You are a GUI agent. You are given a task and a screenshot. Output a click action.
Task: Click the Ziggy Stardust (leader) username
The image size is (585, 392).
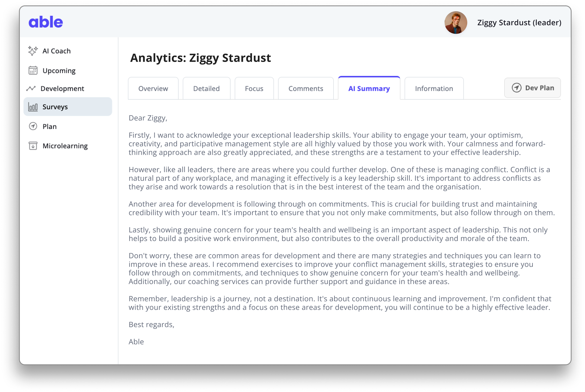coord(519,22)
